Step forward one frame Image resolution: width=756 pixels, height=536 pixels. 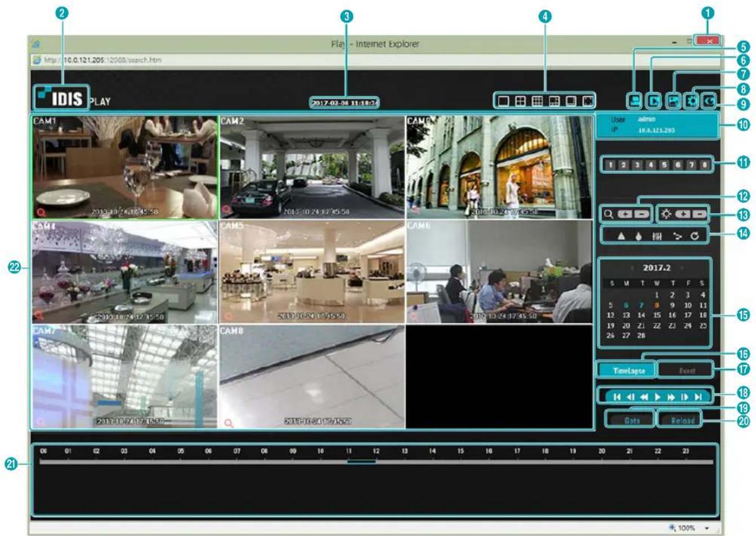pyautogui.click(x=685, y=397)
